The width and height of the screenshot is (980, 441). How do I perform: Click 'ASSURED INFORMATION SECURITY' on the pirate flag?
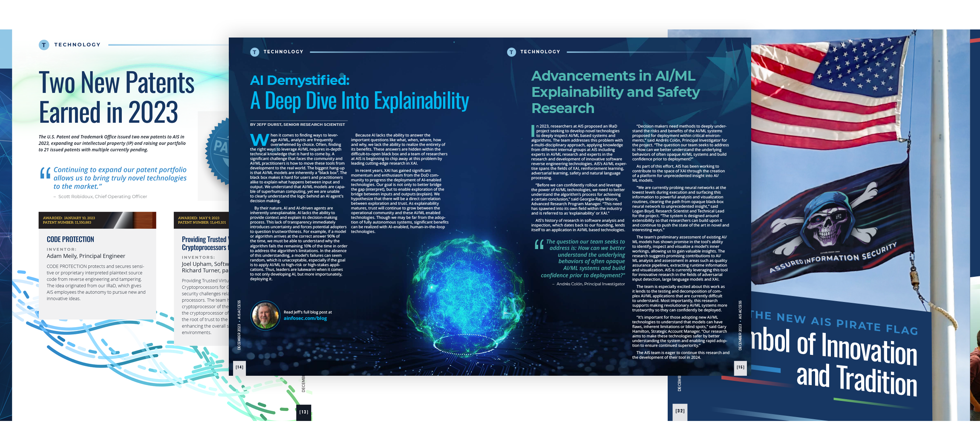click(833, 258)
